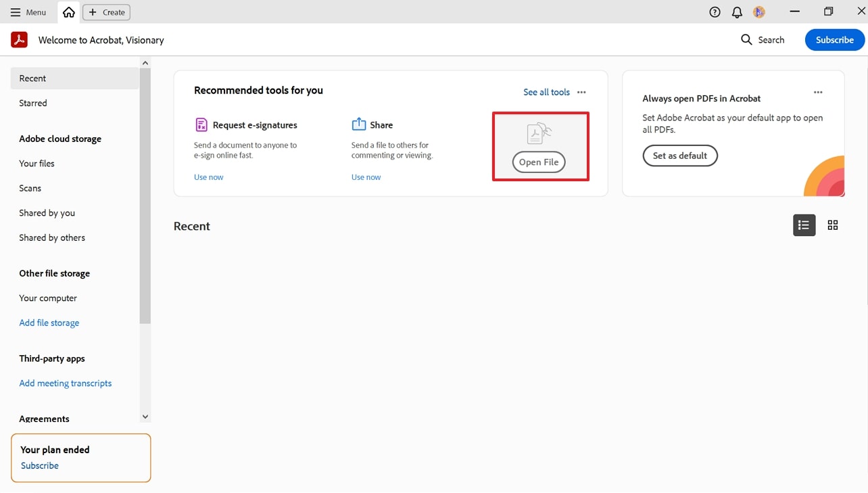Select Recent in the sidebar
Screen dimensions: 868x493
75,78
